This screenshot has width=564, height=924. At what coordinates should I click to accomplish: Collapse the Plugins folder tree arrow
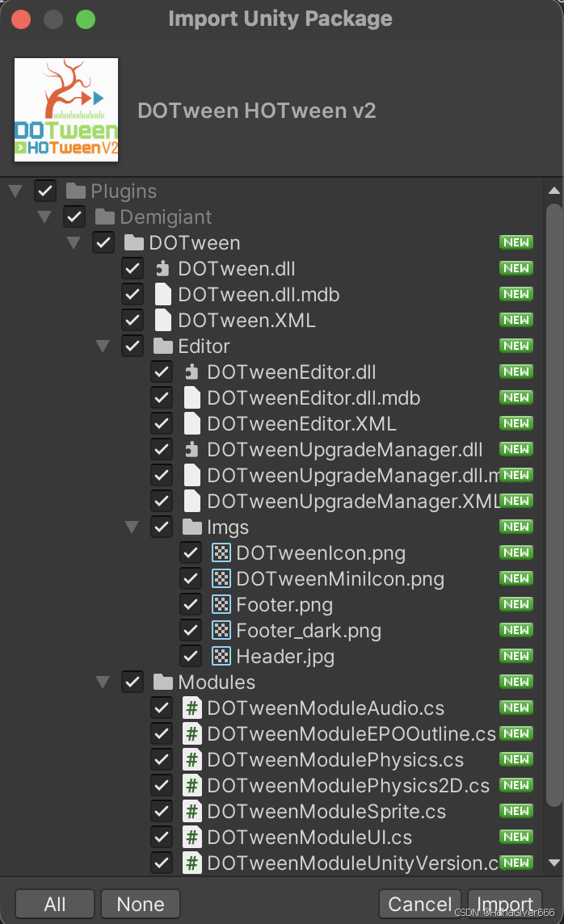pyautogui.click(x=16, y=191)
